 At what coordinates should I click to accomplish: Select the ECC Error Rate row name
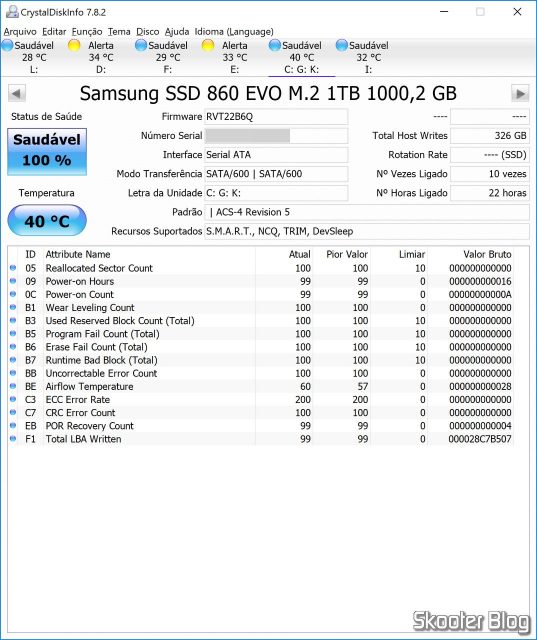pos(78,400)
